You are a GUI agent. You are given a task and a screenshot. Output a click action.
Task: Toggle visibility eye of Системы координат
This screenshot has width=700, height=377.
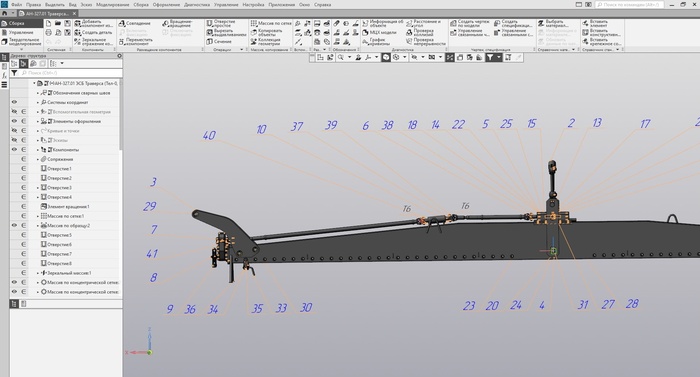[14, 102]
